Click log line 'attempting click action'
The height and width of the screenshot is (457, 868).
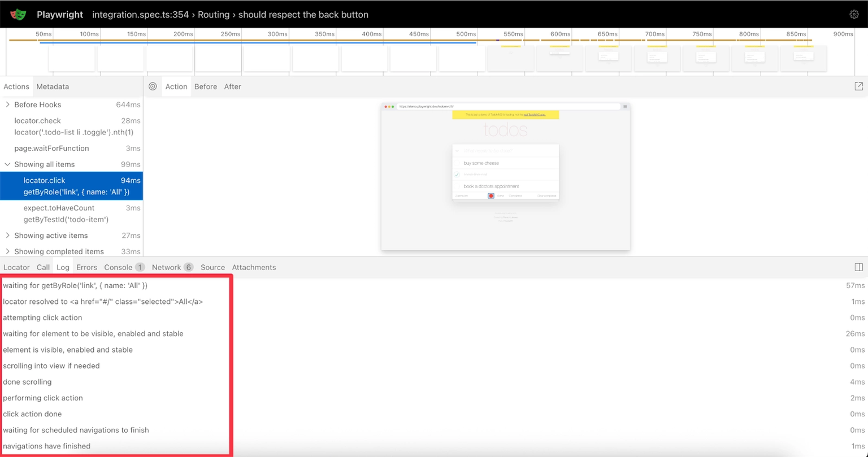coord(42,317)
